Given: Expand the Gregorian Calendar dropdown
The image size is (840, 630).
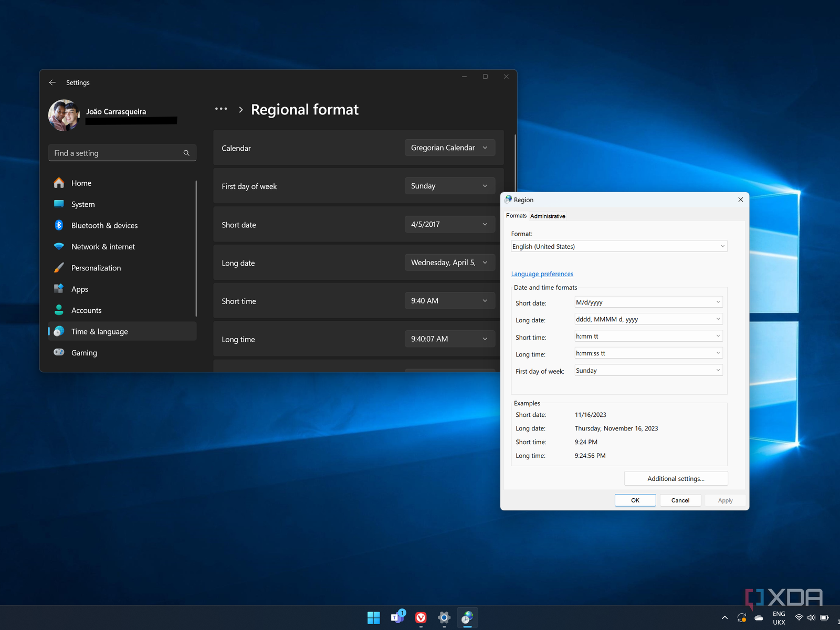Looking at the screenshot, I should coord(449,148).
